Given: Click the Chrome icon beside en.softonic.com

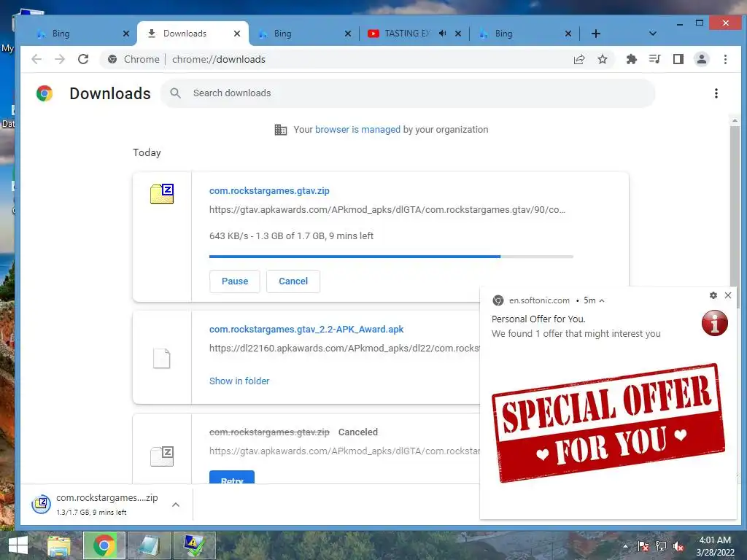Looking at the screenshot, I should click(x=498, y=300).
